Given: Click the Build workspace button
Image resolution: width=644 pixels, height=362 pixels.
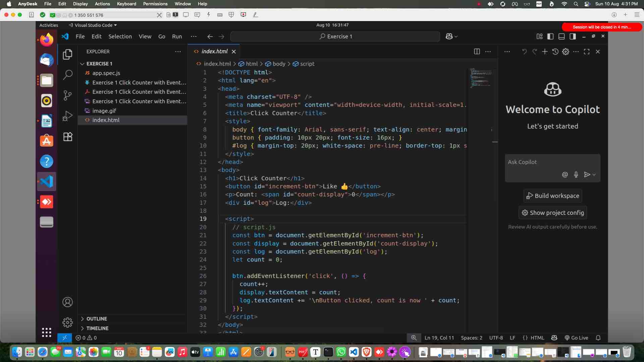Looking at the screenshot, I should click(552, 196).
